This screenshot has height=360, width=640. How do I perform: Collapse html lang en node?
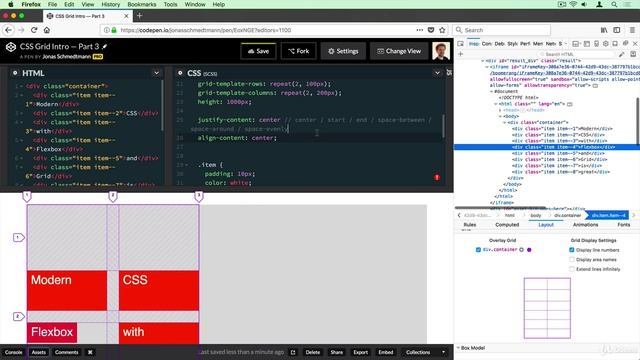496,104
